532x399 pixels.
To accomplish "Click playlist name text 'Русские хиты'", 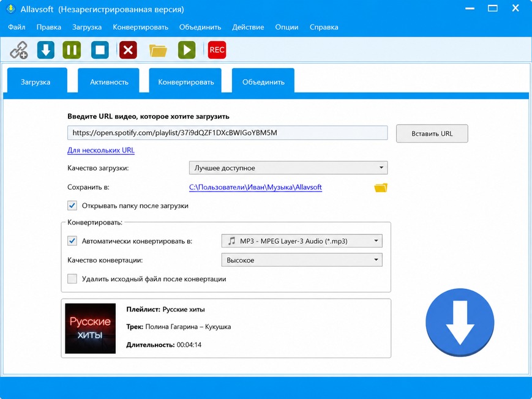I will point(184,310).
